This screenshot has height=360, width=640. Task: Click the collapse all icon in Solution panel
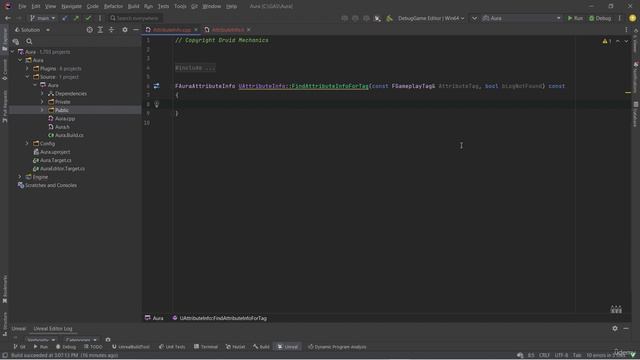(x=111, y=30)
